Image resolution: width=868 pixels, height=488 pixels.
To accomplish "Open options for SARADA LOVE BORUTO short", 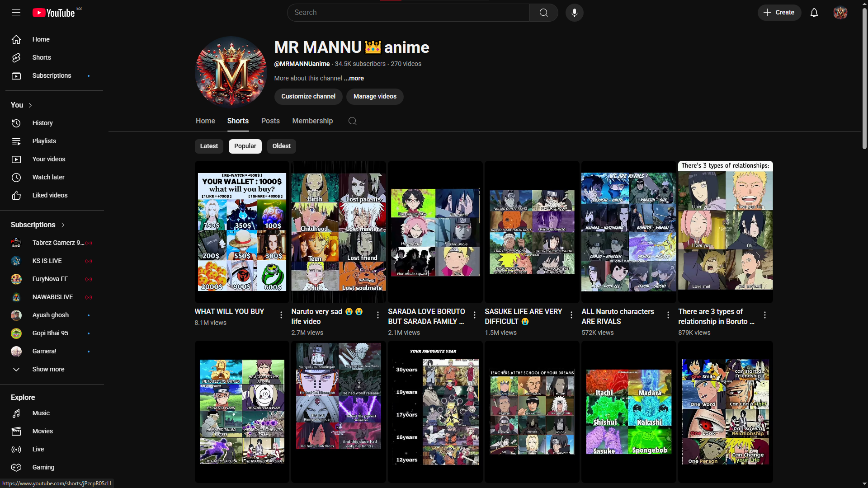I will pyautogui.click(x=475, y=315).
